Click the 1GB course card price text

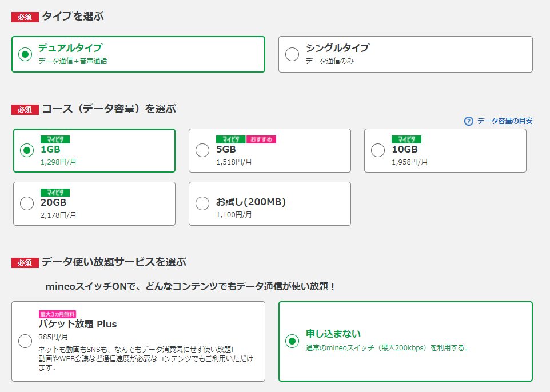(58, 162)
